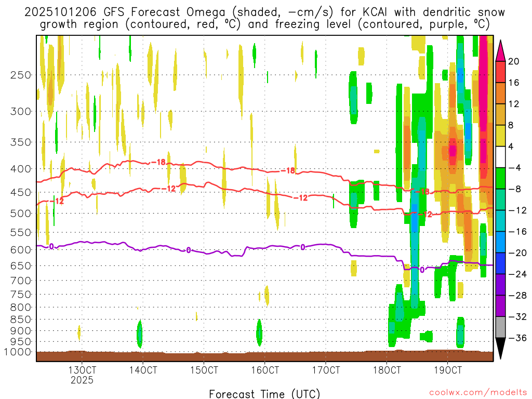Click the 950 pressure level label
The image size is (532, 399).
(x=21, y=342)
